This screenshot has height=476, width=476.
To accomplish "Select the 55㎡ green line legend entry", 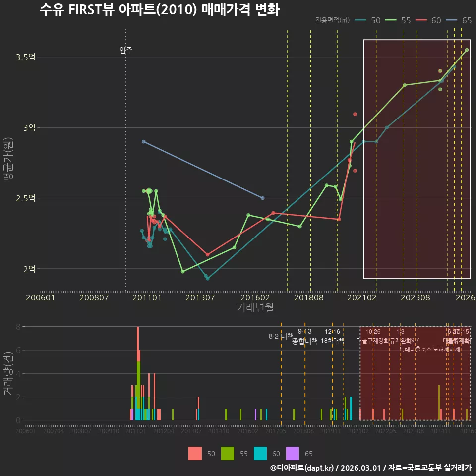I will 398,20.
